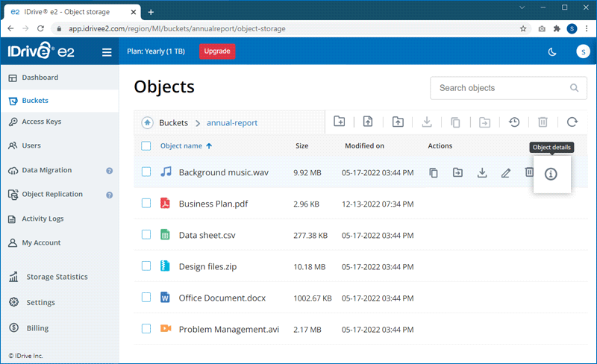Copy the Background music.wav object
The height and width of the screenshot is (364, 597).
click(434, 173)
